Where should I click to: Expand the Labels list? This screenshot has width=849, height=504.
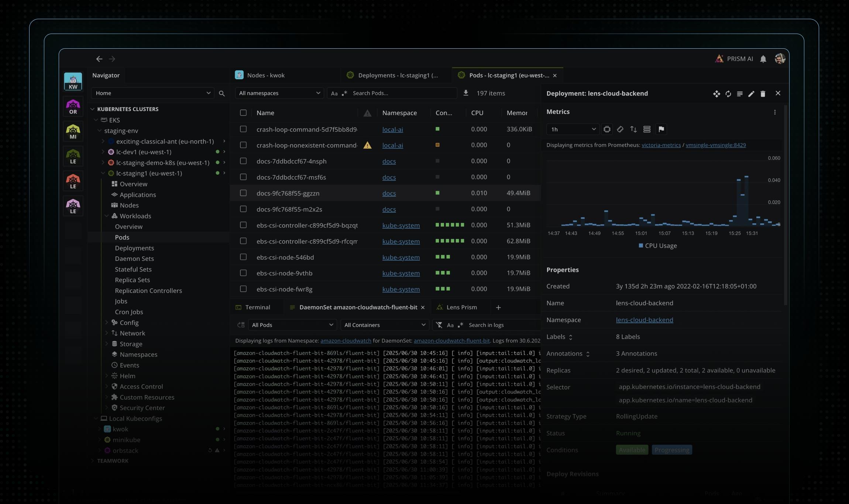point(570,337)
